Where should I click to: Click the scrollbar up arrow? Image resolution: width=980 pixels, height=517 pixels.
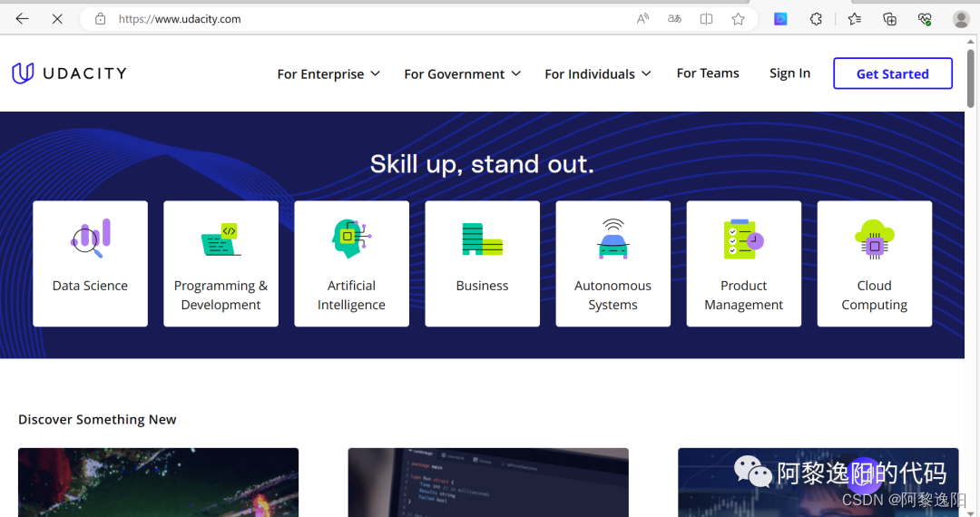coord(971,42)
